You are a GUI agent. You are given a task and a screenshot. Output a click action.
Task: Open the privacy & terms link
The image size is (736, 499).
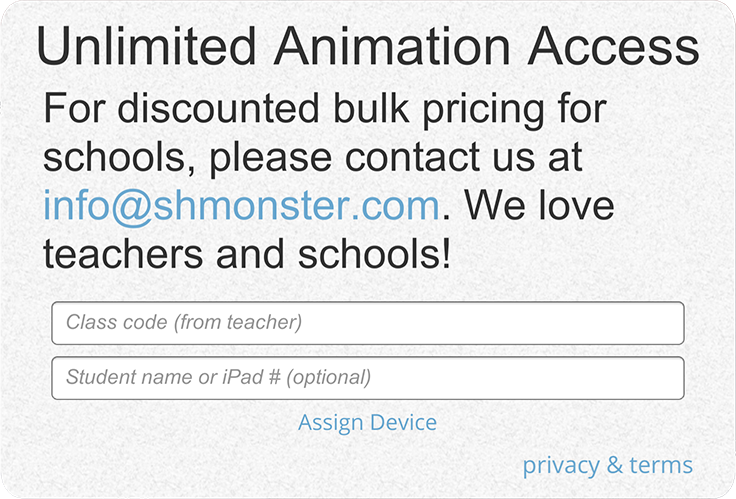607,465
